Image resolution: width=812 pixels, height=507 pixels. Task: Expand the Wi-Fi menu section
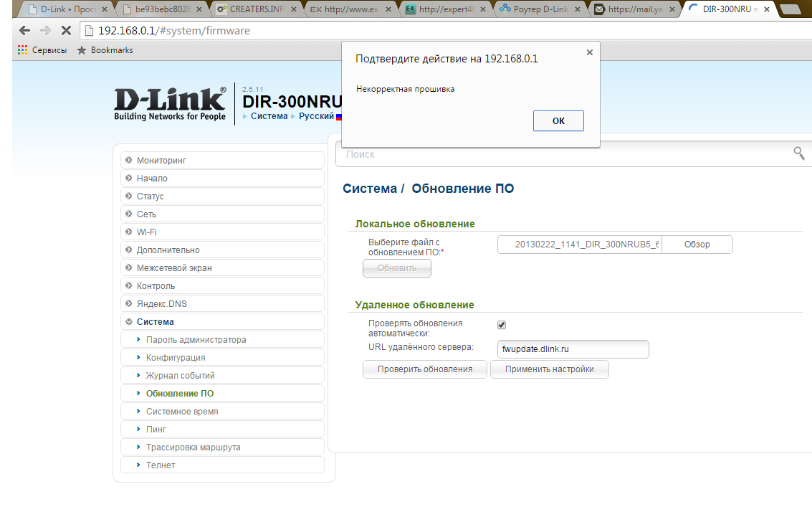(222, 232)
